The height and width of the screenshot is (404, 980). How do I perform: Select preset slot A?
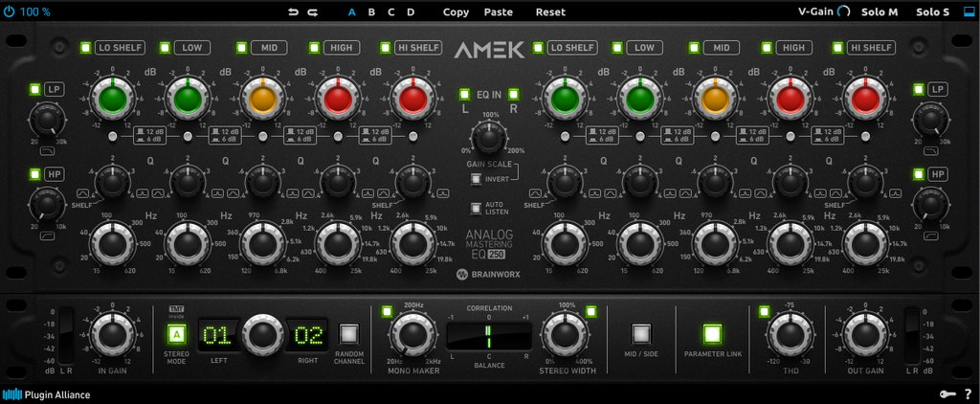click(x=352, y=11)
